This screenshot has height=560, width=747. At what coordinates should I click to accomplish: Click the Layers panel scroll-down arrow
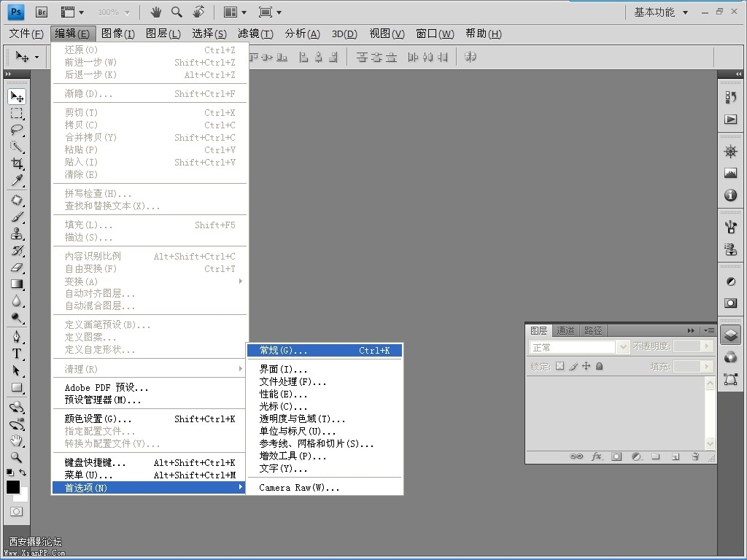point(711,443)
